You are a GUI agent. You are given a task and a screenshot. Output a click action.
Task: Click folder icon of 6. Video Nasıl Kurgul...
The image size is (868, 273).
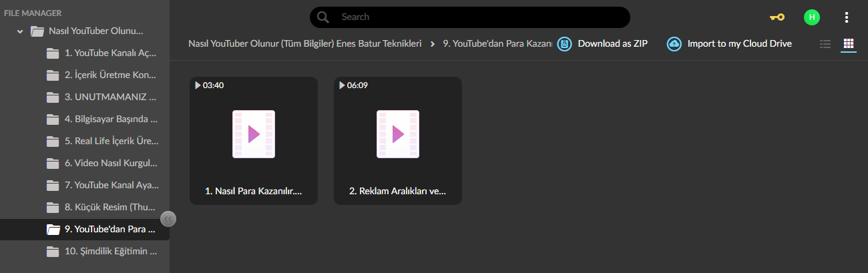pyautogui.click(x=53, y=164)
